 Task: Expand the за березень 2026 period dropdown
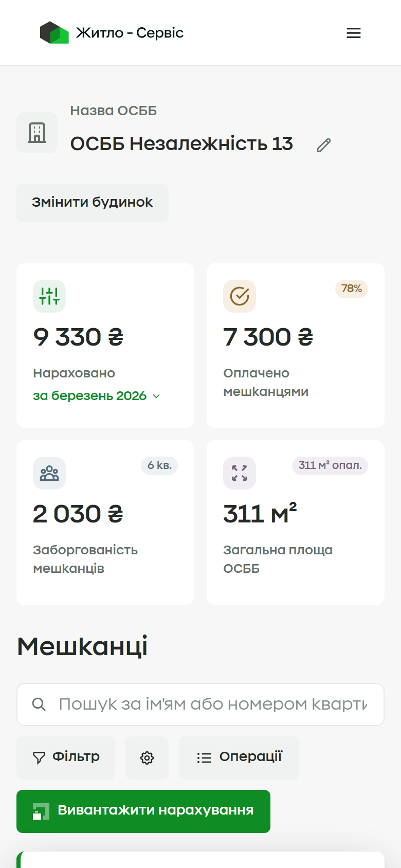pos(97,396)
